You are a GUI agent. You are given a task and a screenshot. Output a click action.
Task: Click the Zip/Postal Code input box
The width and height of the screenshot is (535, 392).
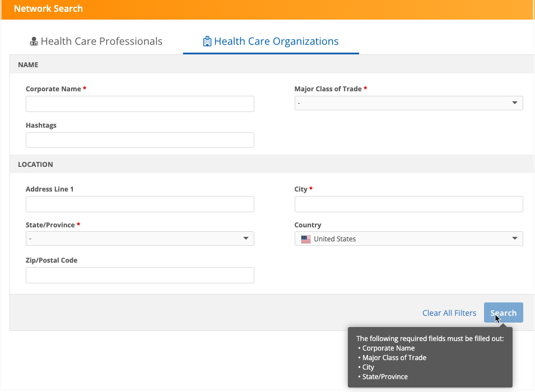coord(139,275)
